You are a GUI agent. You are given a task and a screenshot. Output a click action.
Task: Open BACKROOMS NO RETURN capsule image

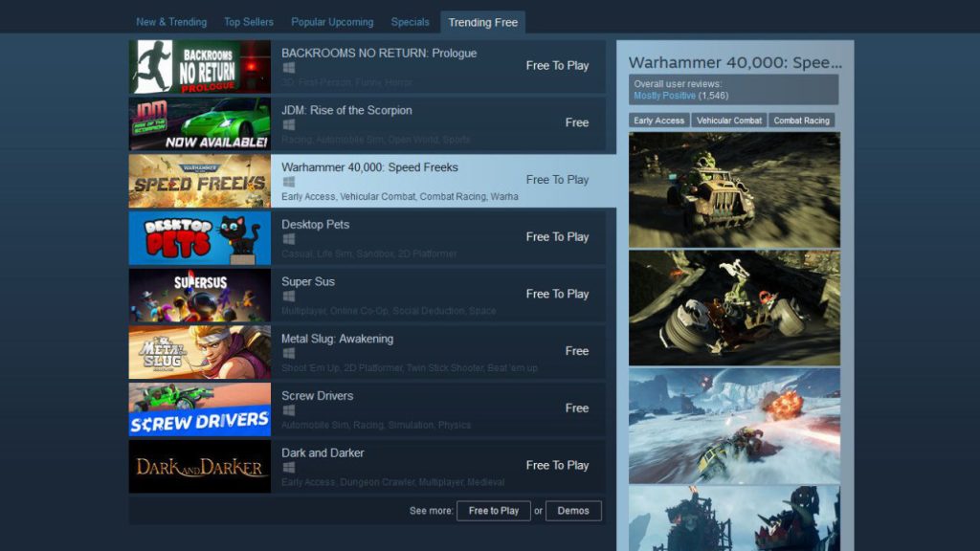pyautogui.click(x=200, y=67)
